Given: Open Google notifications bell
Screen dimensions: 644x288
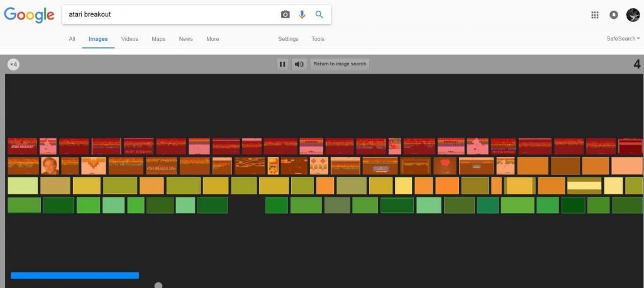Looking at the screenshot, I should point(614,15).
